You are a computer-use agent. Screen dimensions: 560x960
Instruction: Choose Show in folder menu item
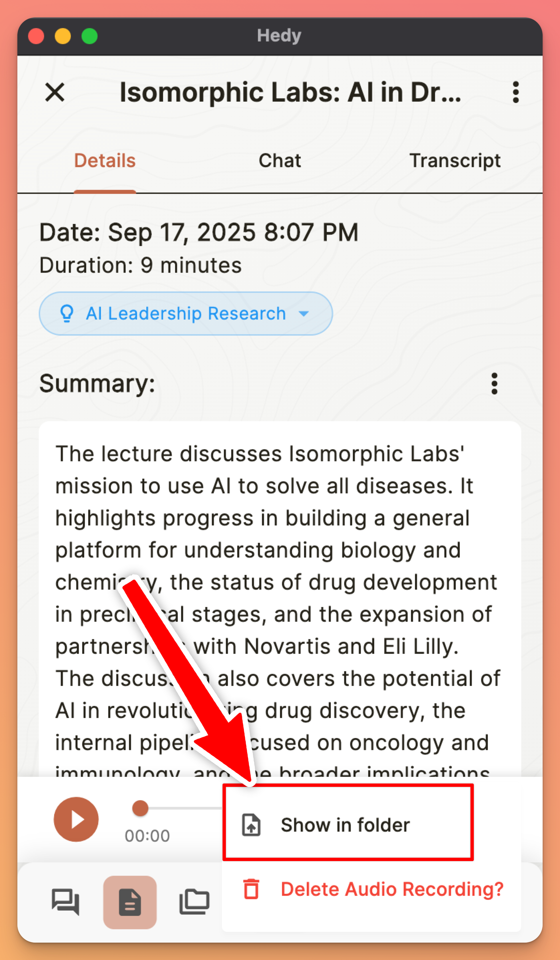[x=345, y=825]
